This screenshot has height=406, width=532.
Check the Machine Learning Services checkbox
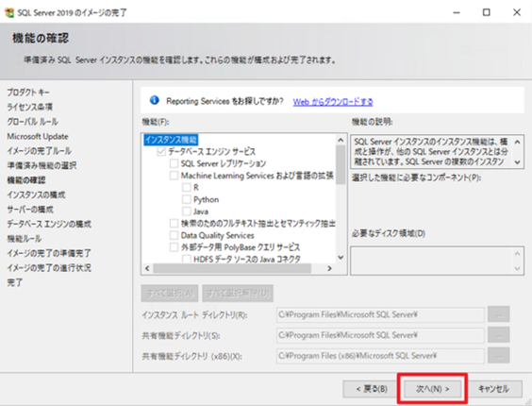tap(174, 176)
